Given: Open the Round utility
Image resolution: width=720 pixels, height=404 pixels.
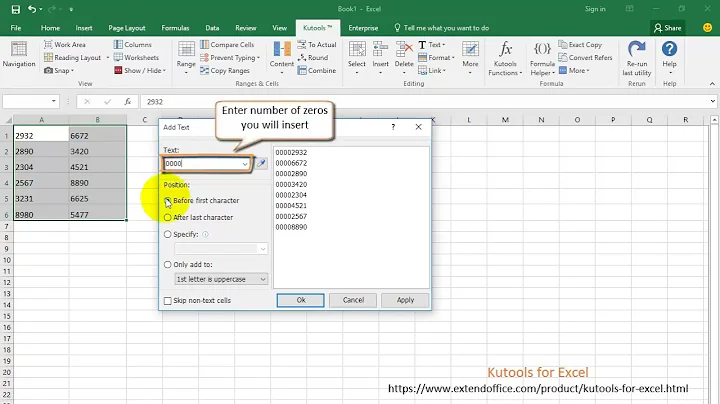Looking at the screenshot, I should click(313, 57).
